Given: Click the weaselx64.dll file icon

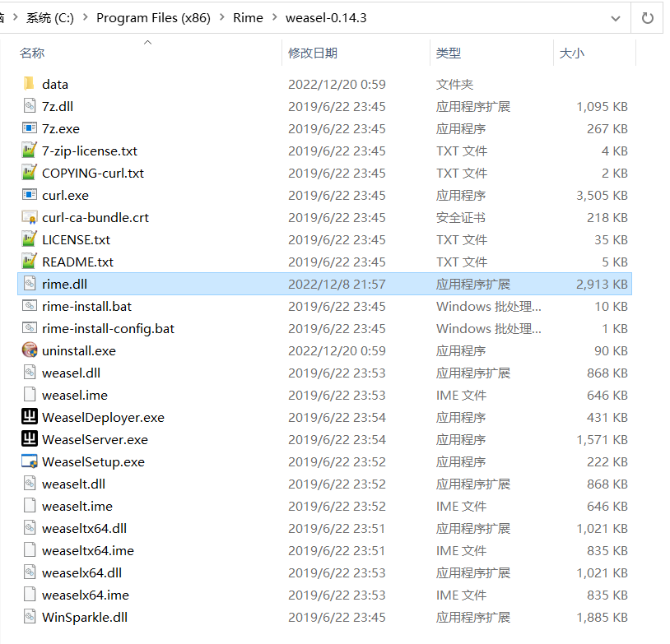Looking at the screenshot, I should tap(29, 572).
